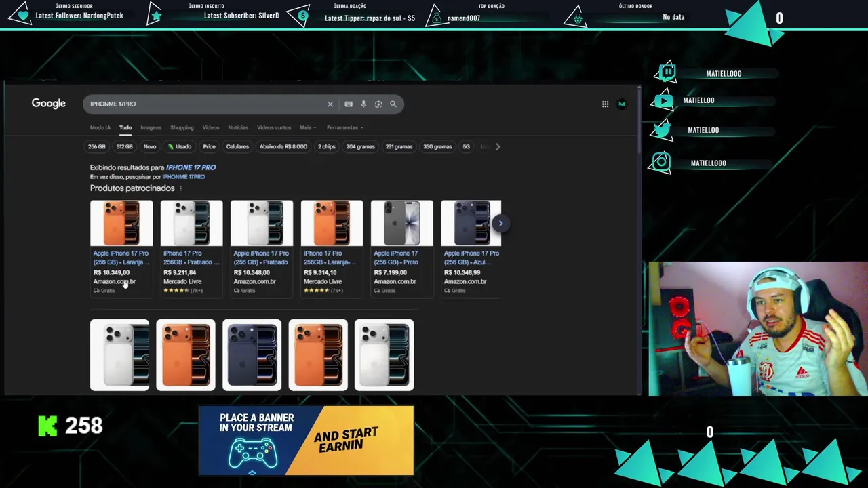Open sponsored products info menu

point(180,188)
